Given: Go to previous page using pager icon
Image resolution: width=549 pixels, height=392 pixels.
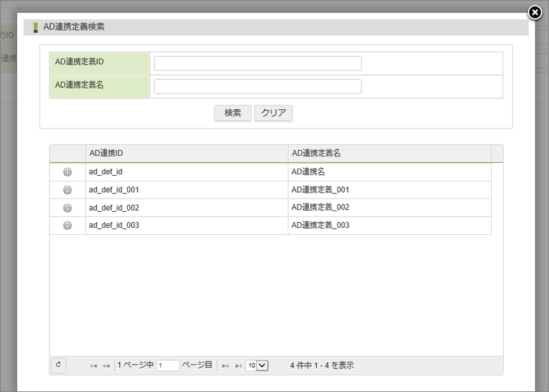Looking at the screenshot, I should (x=106, y=366).
